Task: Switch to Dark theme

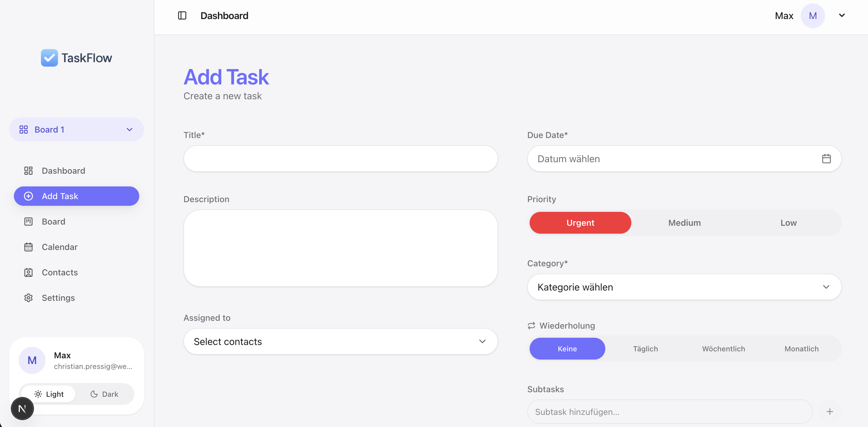Action: (104, 394)
